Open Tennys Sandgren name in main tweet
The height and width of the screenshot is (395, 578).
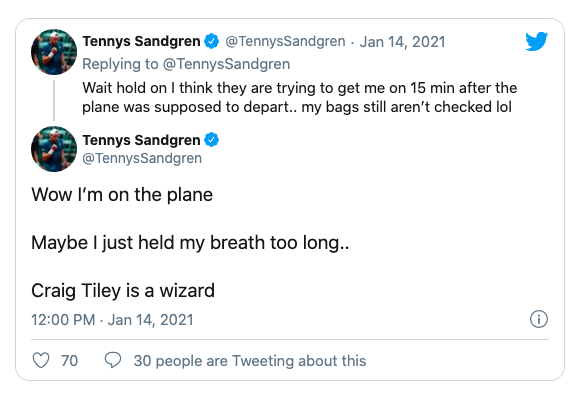[x=142, y=140]
